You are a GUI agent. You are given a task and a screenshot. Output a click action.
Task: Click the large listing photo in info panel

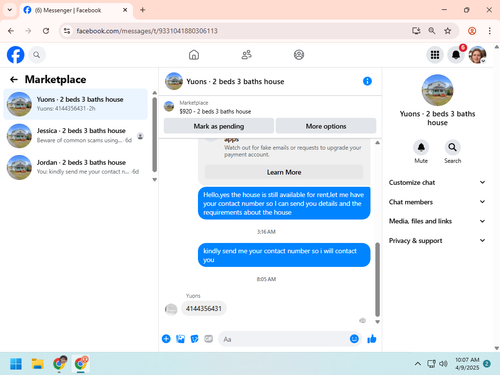pos(437,90)
